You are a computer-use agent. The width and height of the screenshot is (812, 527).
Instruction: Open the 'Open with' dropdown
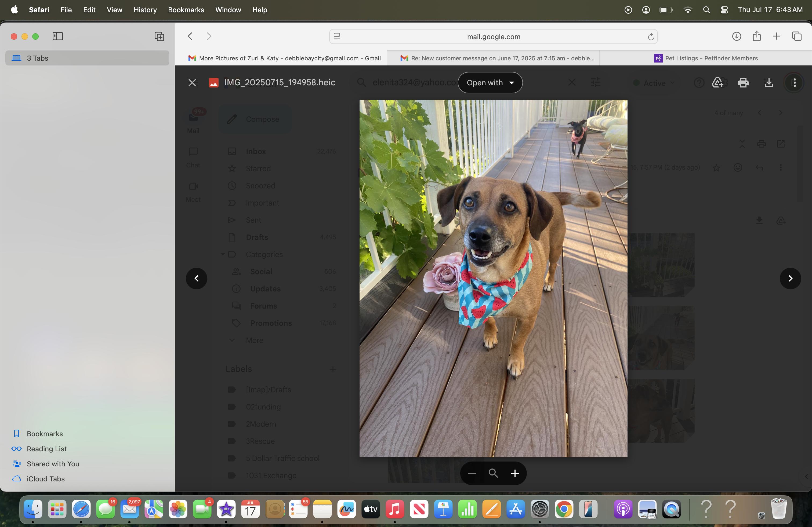[490, 82]
